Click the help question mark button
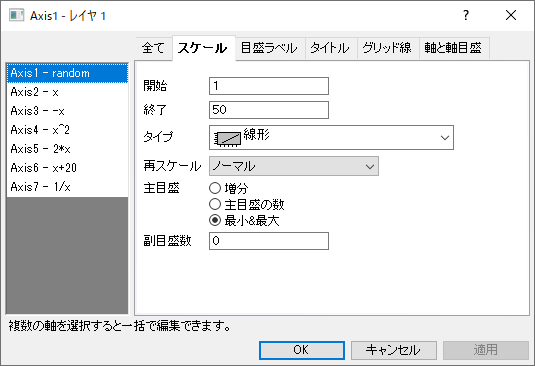This screenshot has height=366, width=535. (x=466, y=15)
